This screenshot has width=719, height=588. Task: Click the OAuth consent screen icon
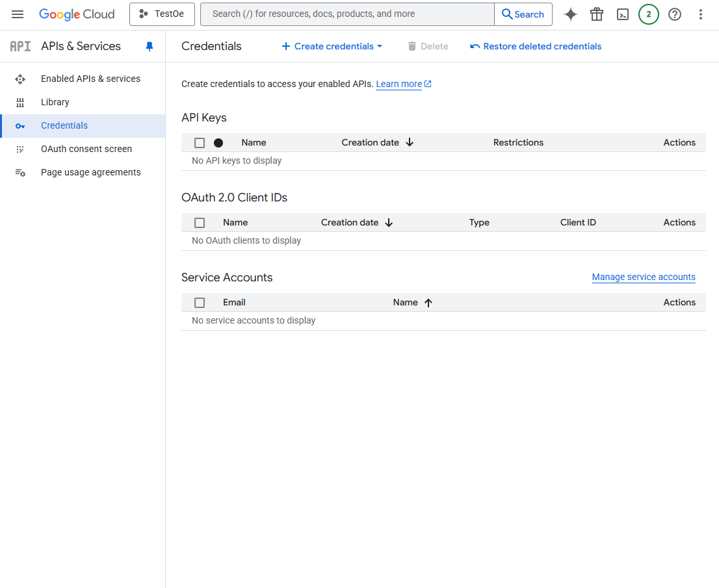(20, 149)
